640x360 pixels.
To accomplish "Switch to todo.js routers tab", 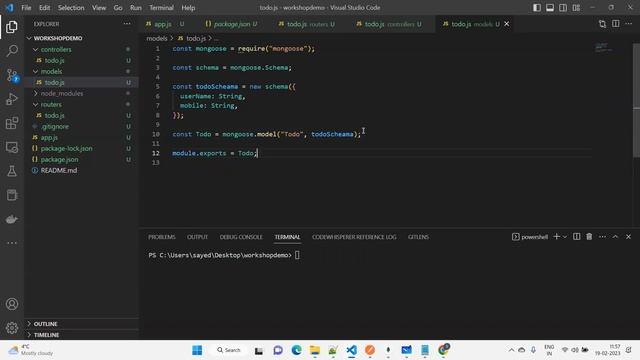I will coord(306,24).
